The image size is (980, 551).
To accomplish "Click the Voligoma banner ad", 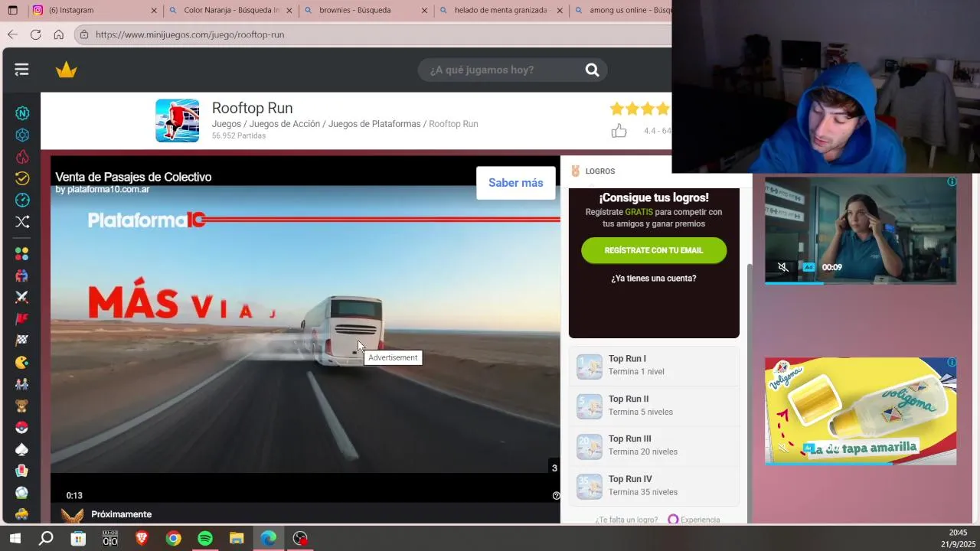I will coord(860,411).
